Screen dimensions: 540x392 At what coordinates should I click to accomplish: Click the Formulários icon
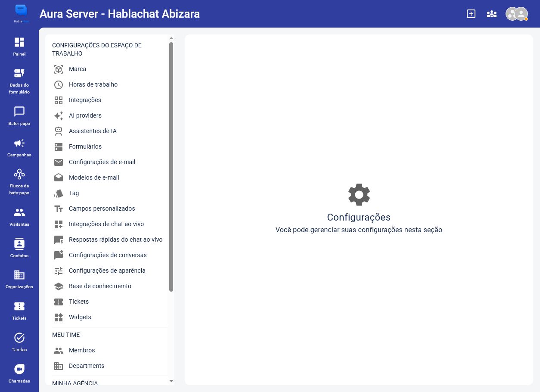click(59, 146)
